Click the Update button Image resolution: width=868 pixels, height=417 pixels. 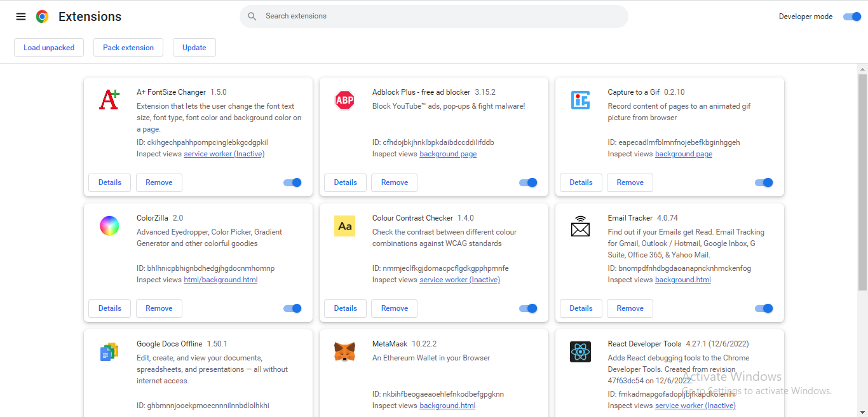point(194,48)
